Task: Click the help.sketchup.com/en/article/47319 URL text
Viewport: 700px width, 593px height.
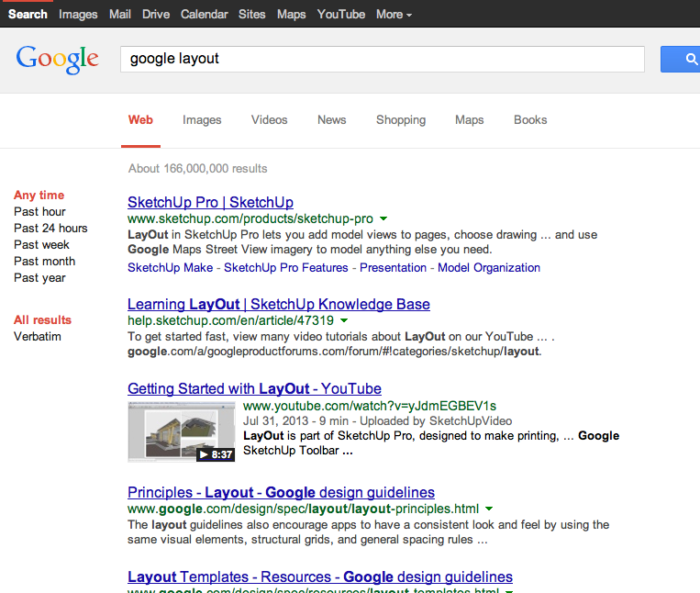Action: tap(230, 320)
